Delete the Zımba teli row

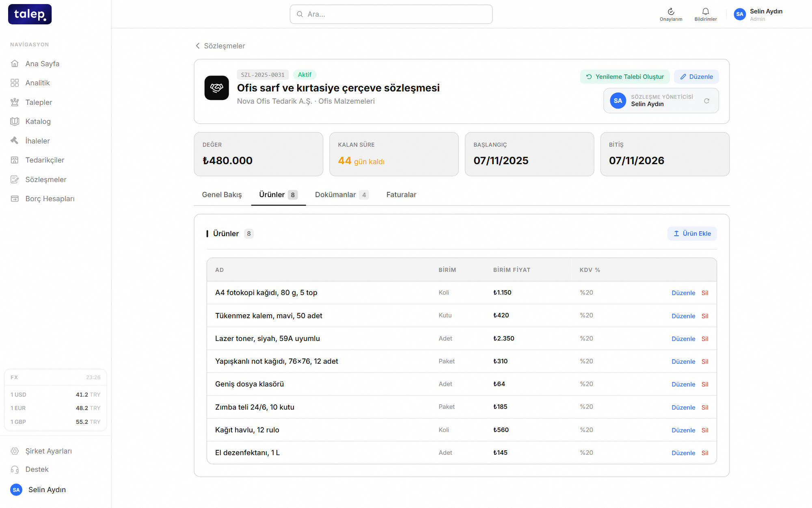tap(705, 408)
